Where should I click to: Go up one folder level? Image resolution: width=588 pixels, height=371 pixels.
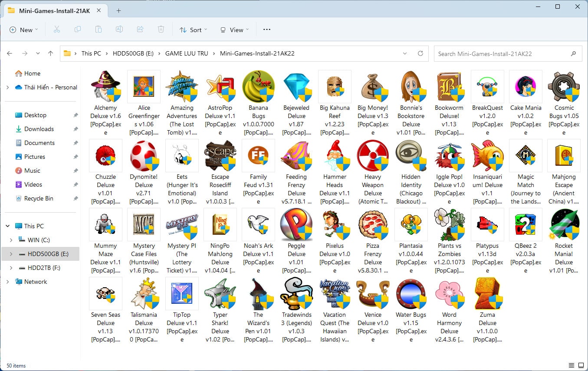coord(50,54)
